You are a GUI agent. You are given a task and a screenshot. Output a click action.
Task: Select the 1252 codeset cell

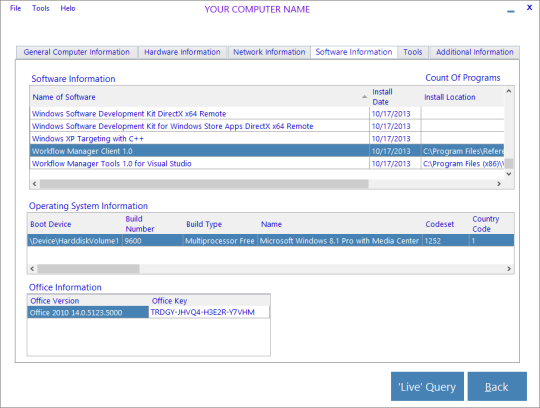446,241
